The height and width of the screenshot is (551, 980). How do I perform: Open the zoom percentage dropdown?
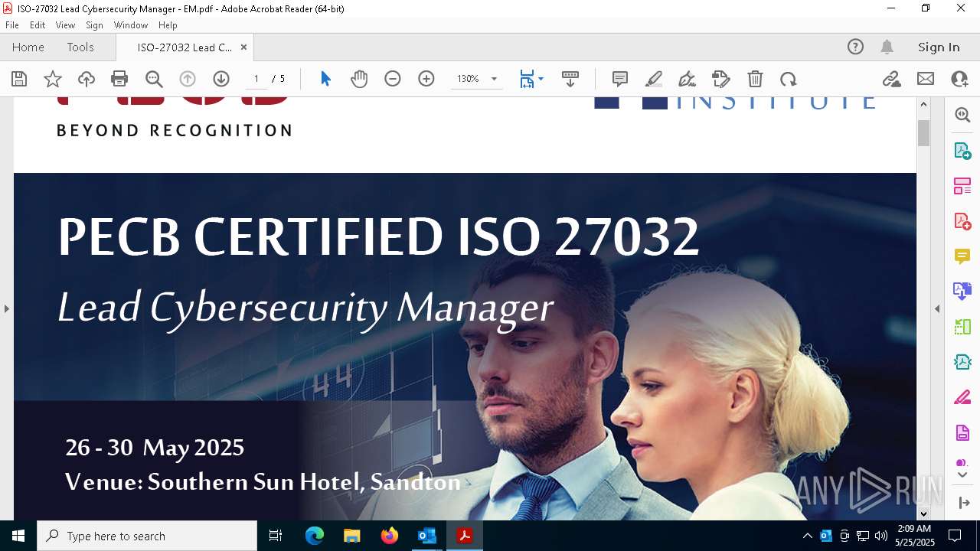click(x=494, y=79)
